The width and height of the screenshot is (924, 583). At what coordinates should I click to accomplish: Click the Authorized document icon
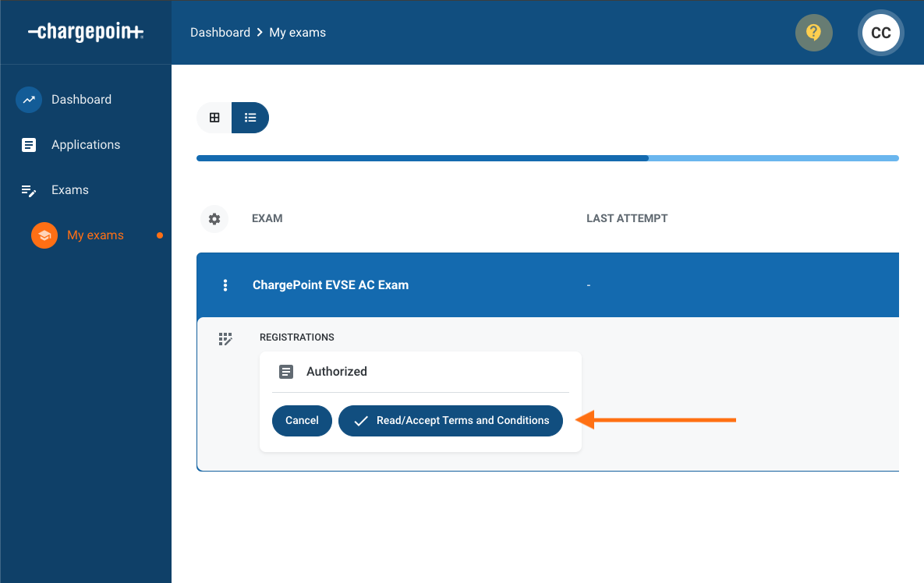coord(286,372)
